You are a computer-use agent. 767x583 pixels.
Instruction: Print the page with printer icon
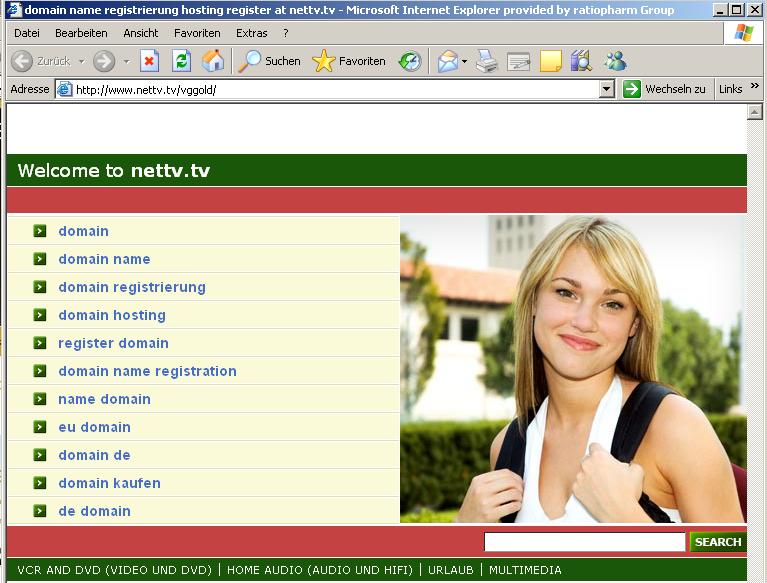[487, 61]
